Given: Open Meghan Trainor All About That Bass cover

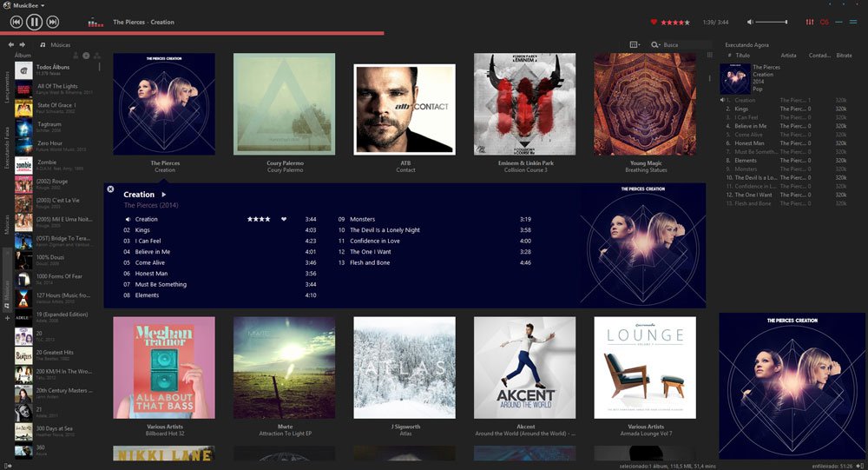Looking at the screenshot, I should pos(164,367).
